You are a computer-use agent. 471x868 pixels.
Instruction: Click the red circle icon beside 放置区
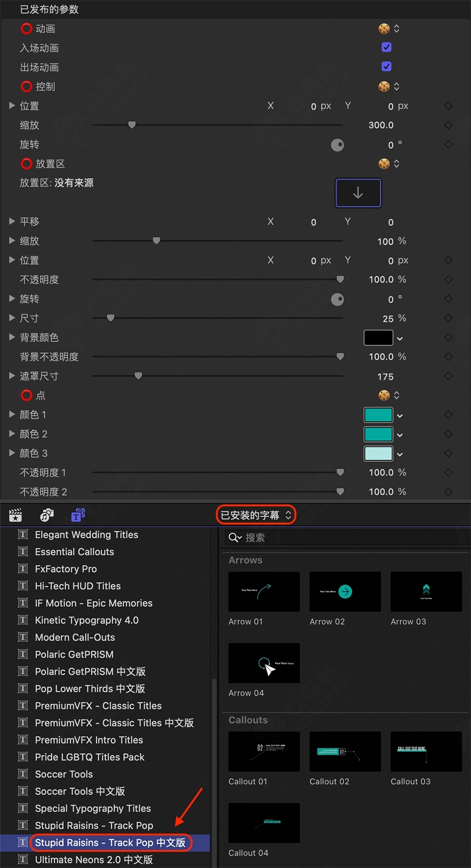26,164
